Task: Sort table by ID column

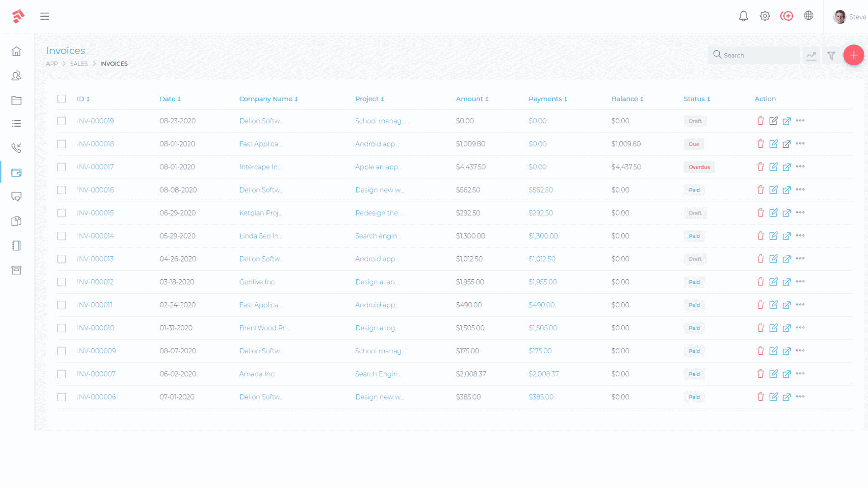Action: 83,99
